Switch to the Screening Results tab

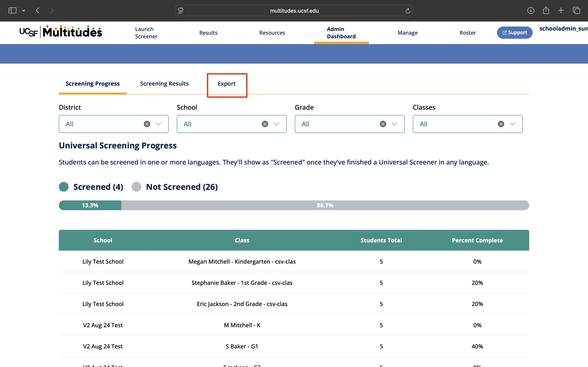[x=164, y=84]
